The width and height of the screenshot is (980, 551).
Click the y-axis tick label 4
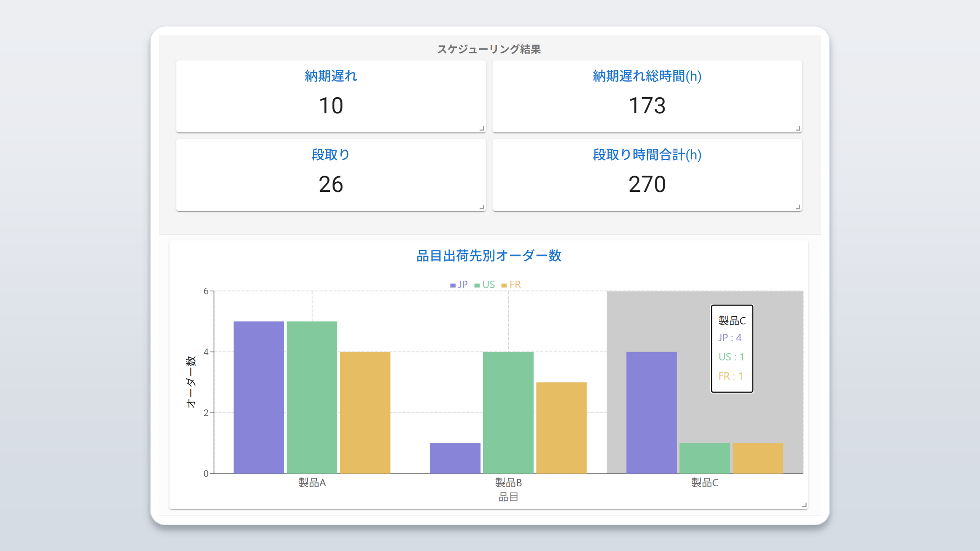pyautogui.click(x=206, y=352)
